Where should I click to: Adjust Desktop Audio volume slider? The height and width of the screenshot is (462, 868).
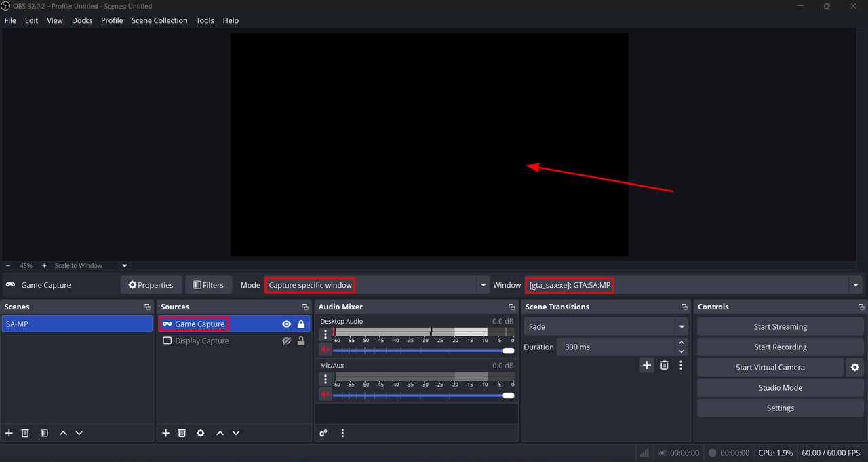pyautogui.click(x=423, y=351)
